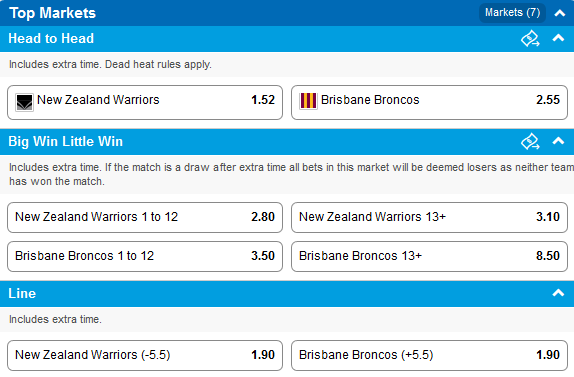Collapse the Line market section
Viewport: 574px width, 377px height.
(x=558, y=292)
